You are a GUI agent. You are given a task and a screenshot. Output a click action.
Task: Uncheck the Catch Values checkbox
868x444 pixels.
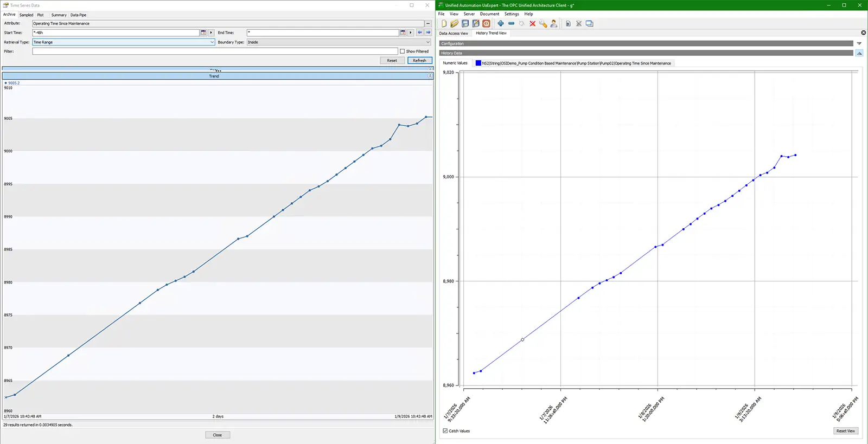pyautogui.click(x=445, y=431)
